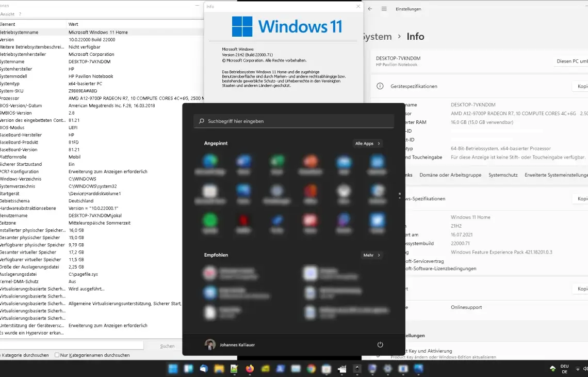This screenshot has height=377, width=588.
Task: Click the network Wi-Fi icon in system tray
Action: [x=578, y=369]
